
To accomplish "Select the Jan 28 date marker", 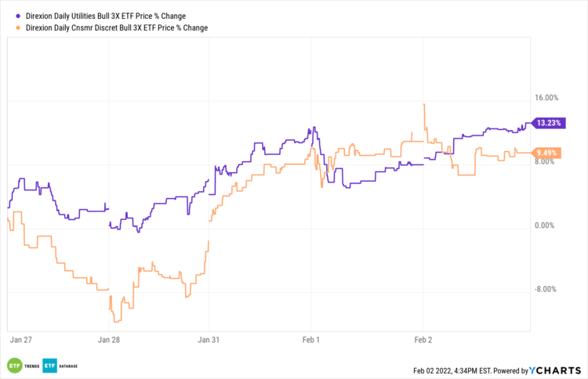I will coord(108,341).
